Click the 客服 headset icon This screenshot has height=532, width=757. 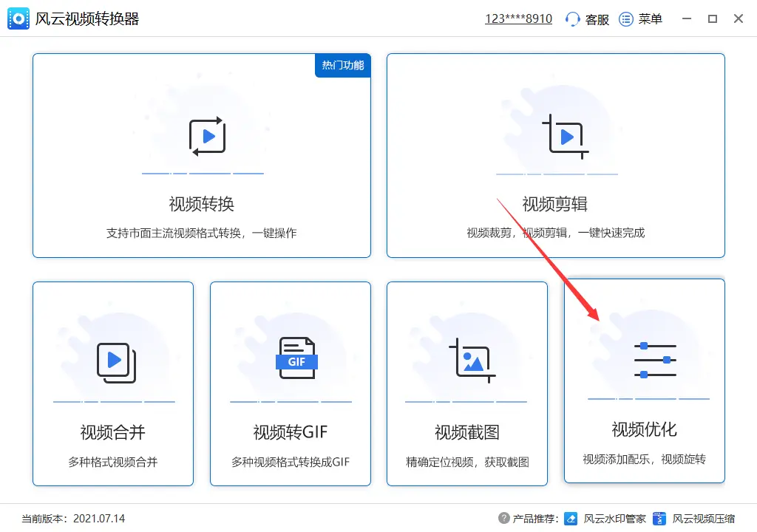(x=572, y=19)
